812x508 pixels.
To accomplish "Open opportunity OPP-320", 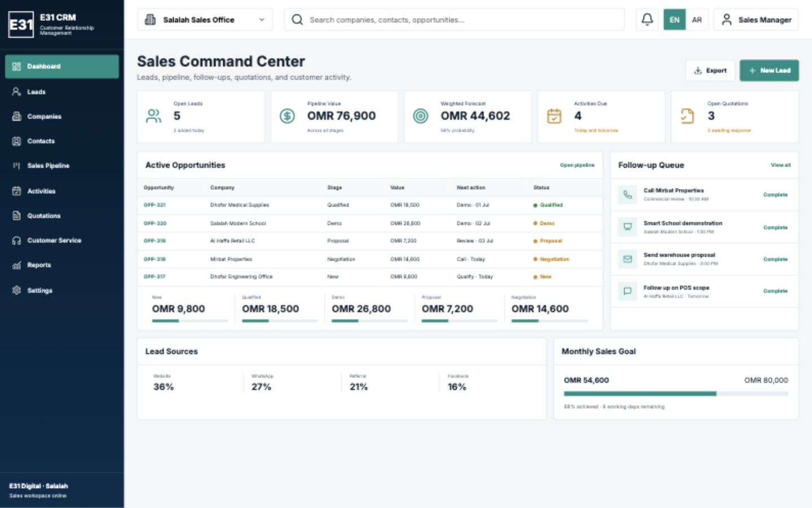I will coord(155,224).
